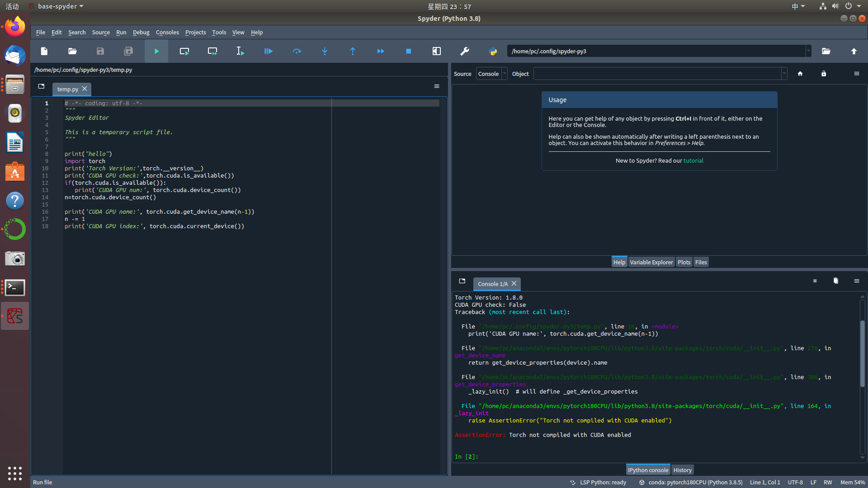
Task: Expand the working directory path dropdown
Action: 808,51
